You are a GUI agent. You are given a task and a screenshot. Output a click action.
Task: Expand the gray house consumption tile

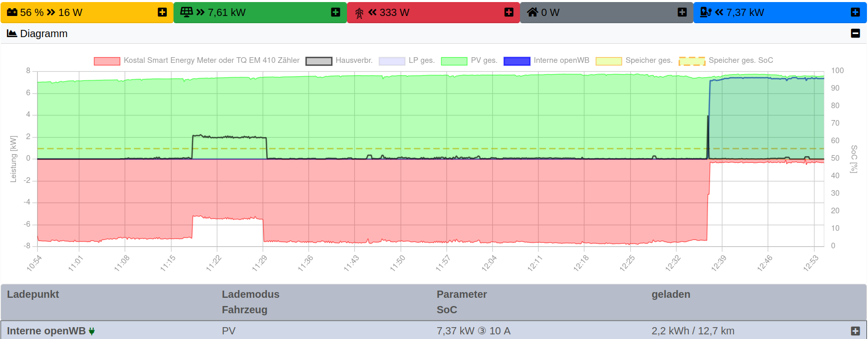click(682, 12)
